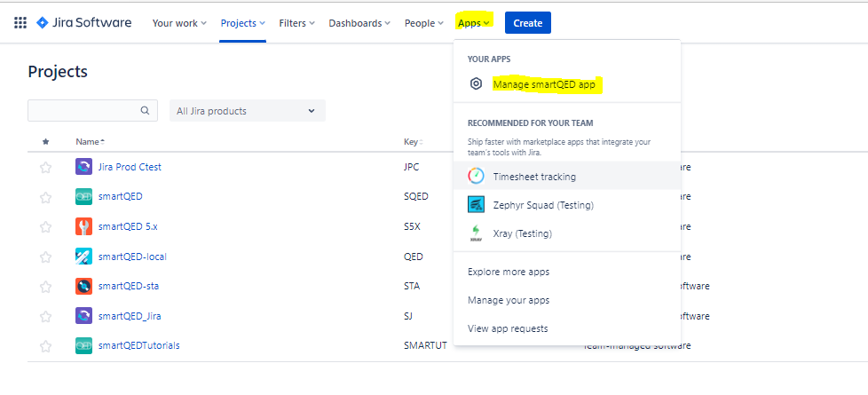
Task: Click the Timesheet tracking app icon
Action: tap(476, 176)
